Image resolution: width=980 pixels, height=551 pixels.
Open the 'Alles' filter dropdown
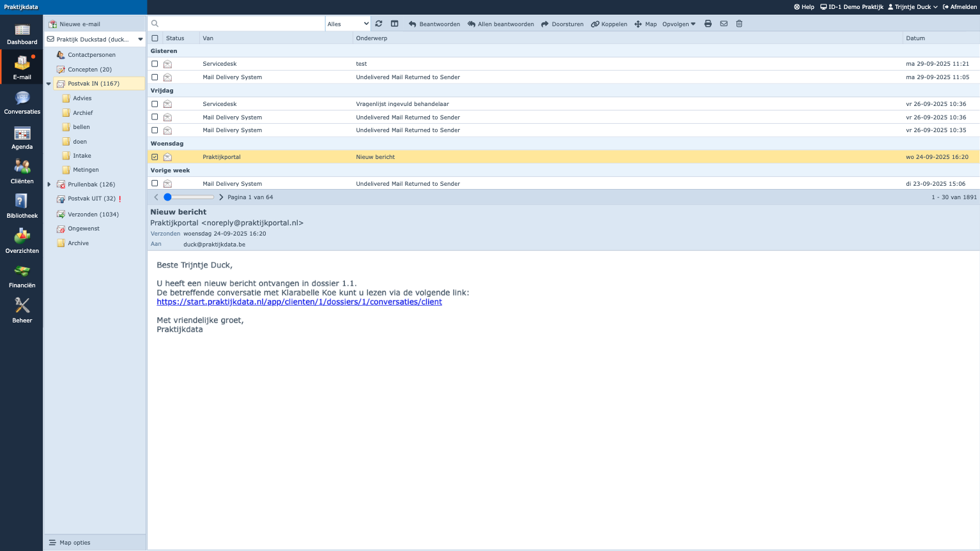pos(348,24)
